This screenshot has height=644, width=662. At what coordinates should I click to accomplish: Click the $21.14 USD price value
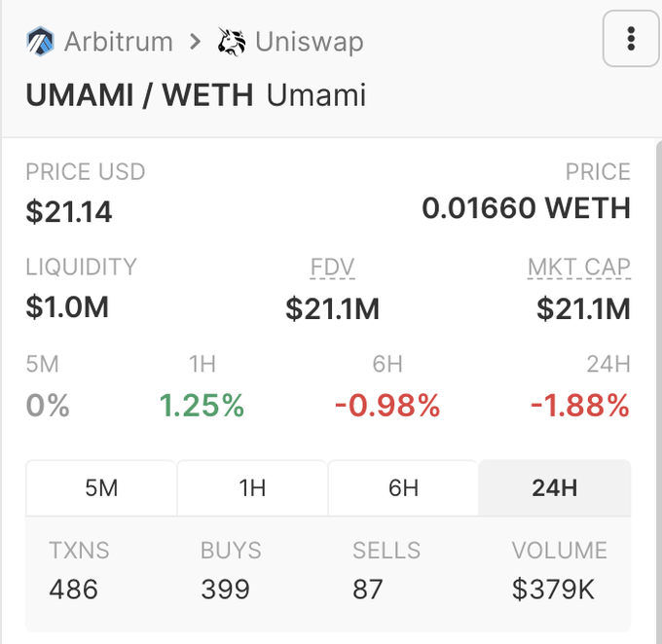point(69,210)
